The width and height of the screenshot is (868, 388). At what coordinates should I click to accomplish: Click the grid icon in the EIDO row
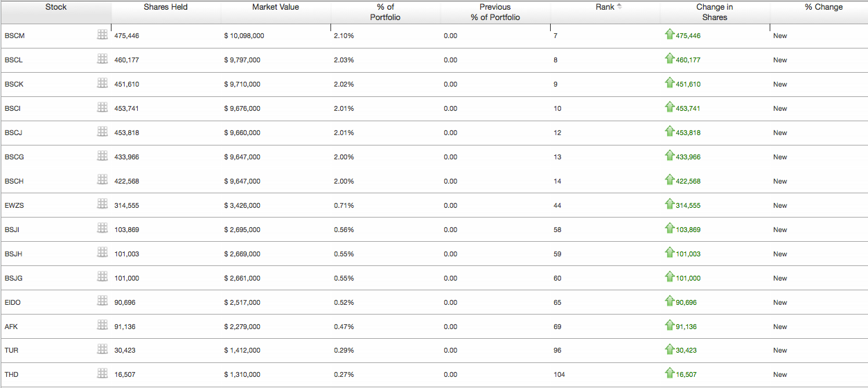coord(102,301)
